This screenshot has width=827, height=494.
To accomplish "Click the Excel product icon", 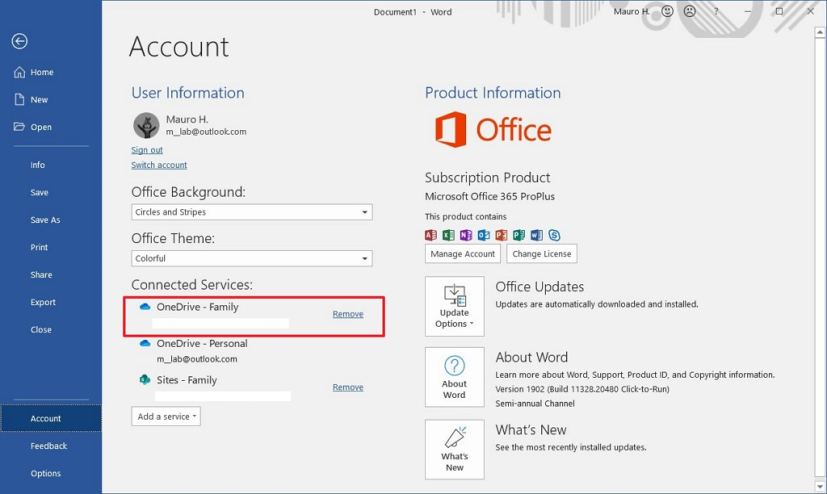I will tap(448, 235).
